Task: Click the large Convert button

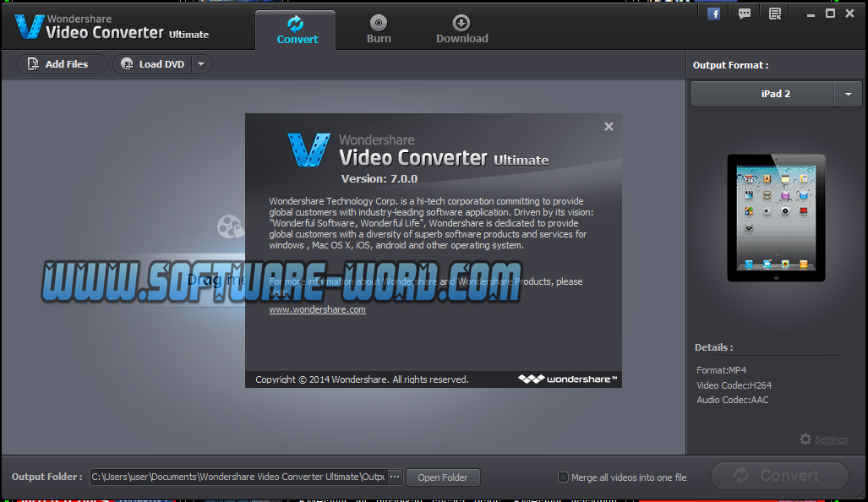Action: [x=779, y=476]
